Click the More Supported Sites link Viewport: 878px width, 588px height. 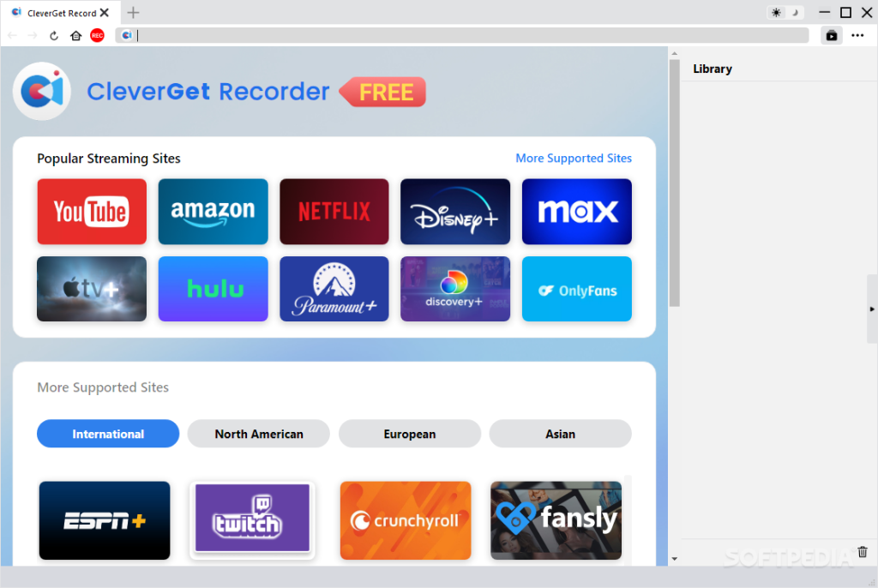pyautogui.click(x=574, y=159)
